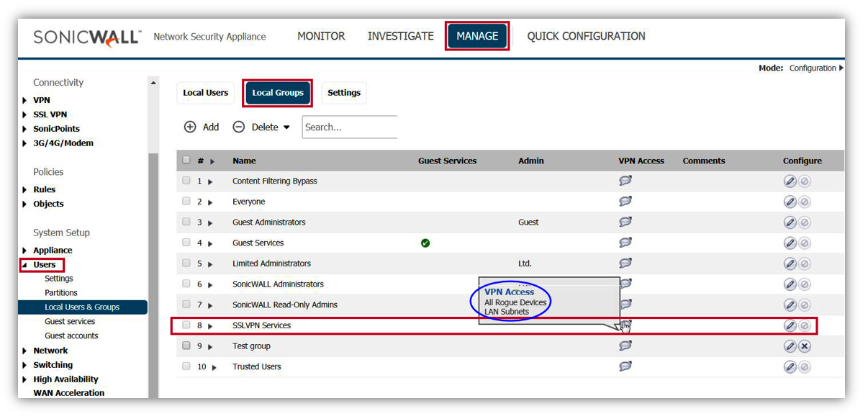Edit the SonicWALL Administrators group
Image resolution: width=868 pixels, height=419 pixels.
pos(790,284)
